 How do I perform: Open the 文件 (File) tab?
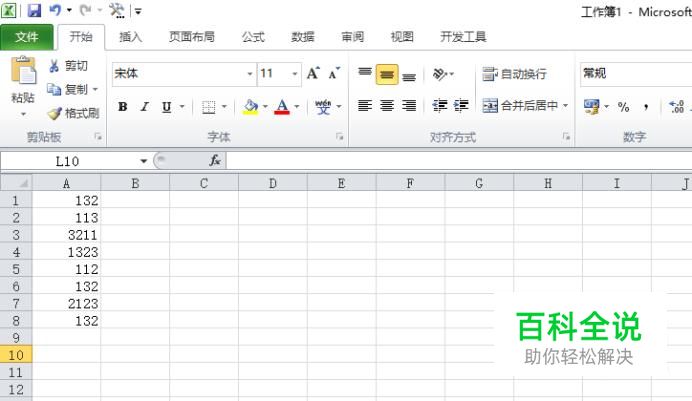point(26,37)
